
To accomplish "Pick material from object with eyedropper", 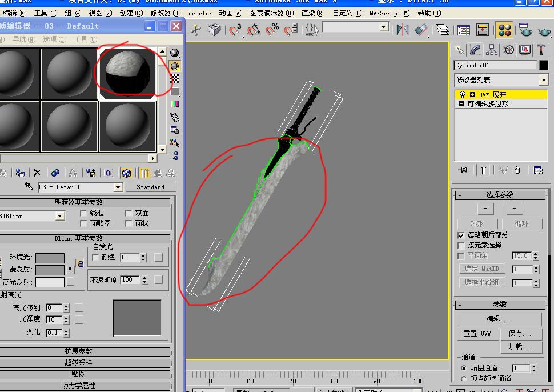I will point(29,186).
